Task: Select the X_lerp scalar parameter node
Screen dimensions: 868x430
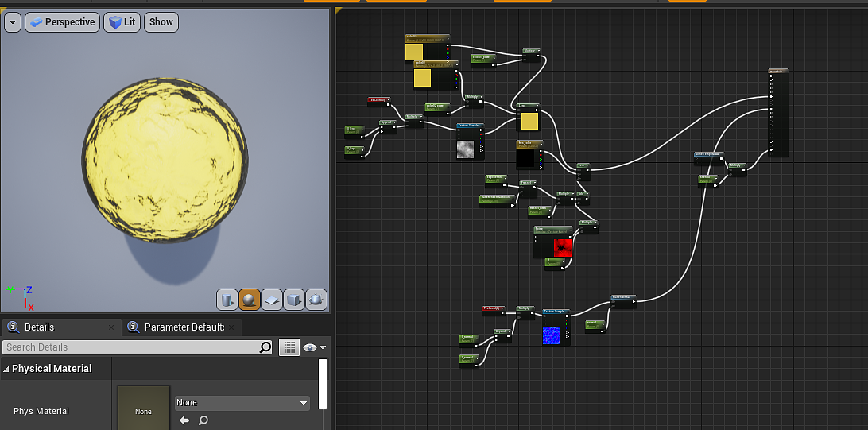Action: tap(355, 131)
